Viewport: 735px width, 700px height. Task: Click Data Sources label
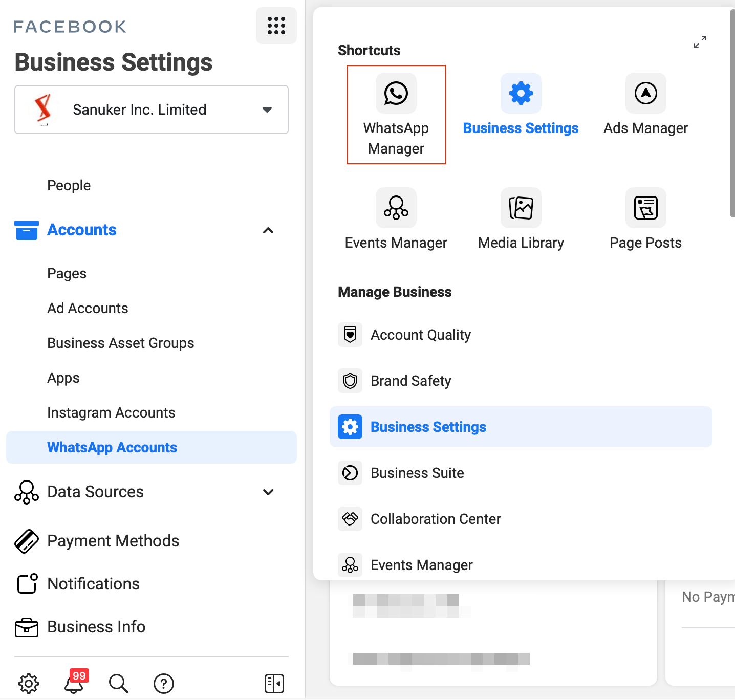[x=95, y=492]
